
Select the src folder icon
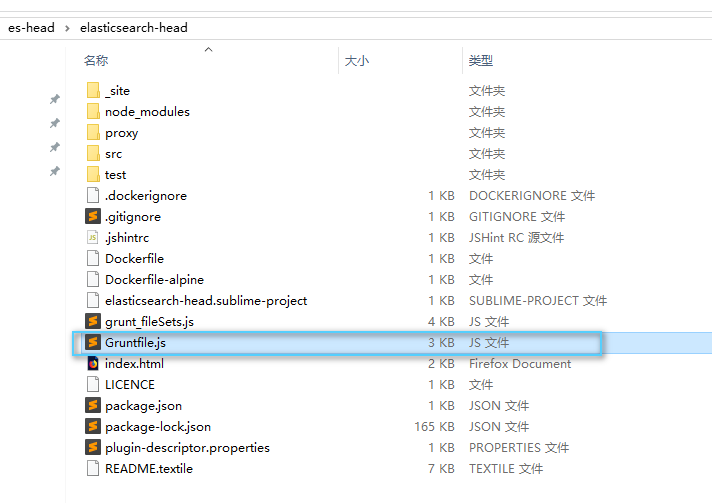pyautogui.click(x=93, y=153)
